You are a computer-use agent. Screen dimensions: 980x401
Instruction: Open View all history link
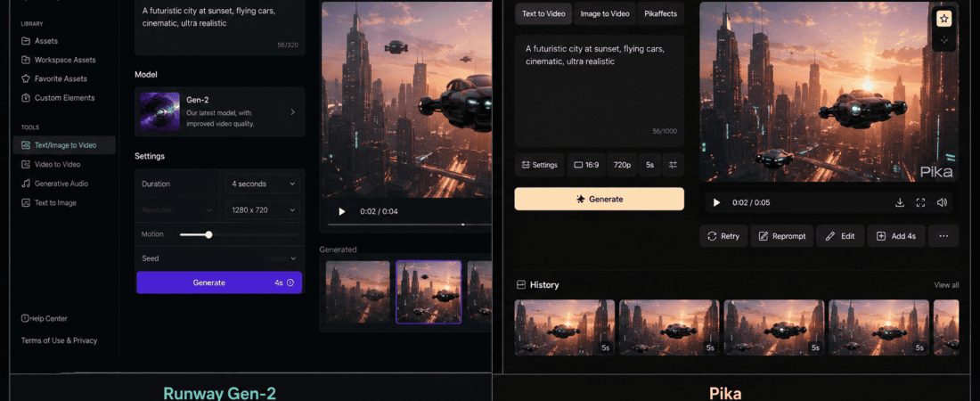tap(946, 284)
